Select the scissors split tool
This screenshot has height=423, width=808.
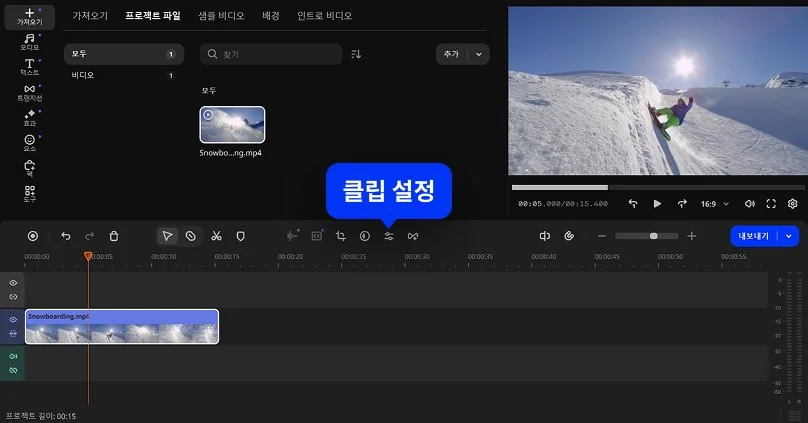point(216,236)
